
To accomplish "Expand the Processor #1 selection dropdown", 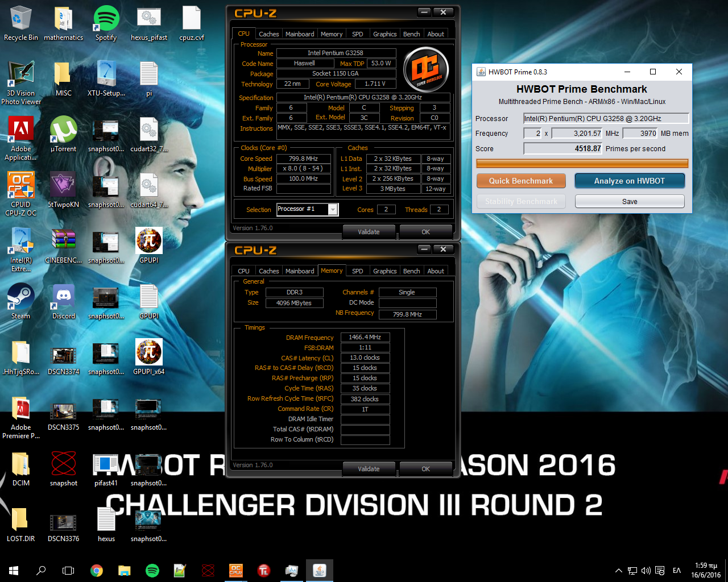I will (x=333, y=210).
